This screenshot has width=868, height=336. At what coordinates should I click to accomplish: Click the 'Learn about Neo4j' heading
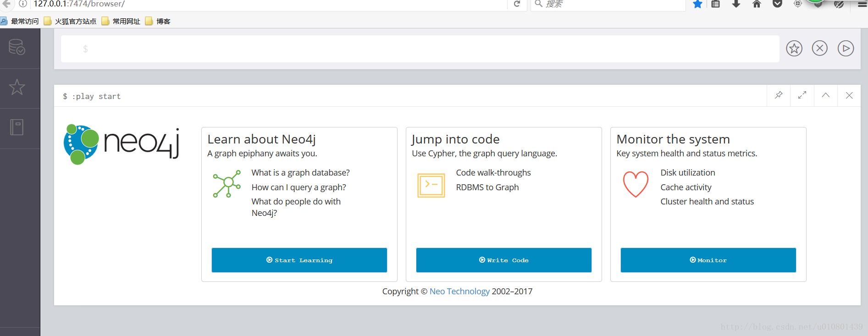point(261,139)
